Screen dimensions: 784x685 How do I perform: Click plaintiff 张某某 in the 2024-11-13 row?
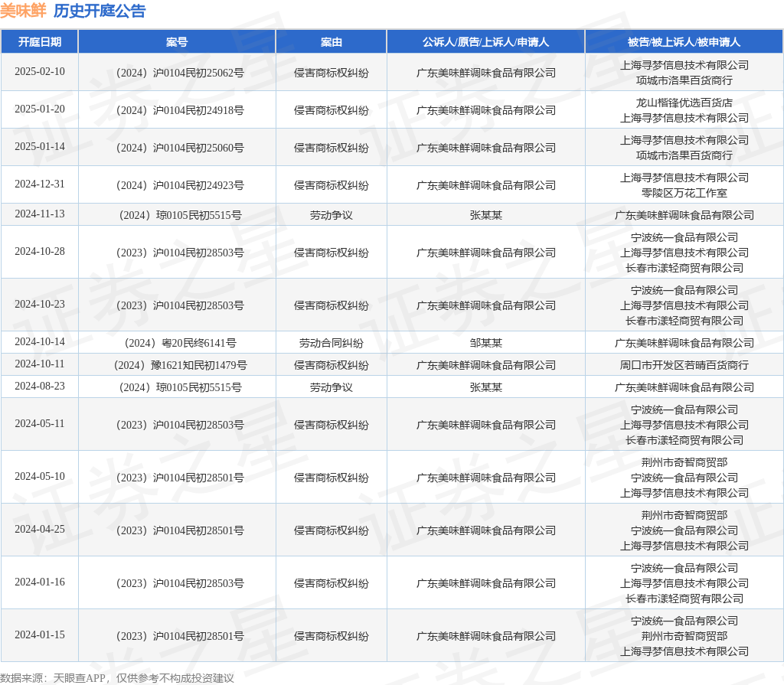click(485, 216)
